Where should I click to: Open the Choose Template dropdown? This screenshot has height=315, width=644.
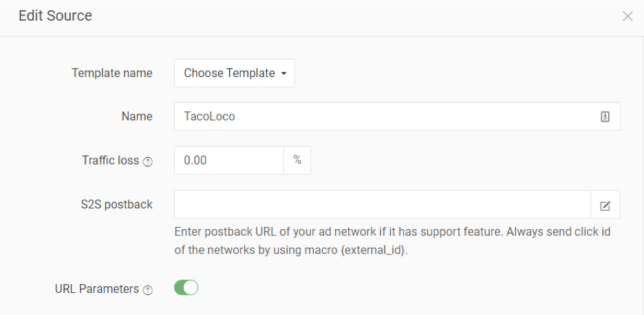[234, 73]
